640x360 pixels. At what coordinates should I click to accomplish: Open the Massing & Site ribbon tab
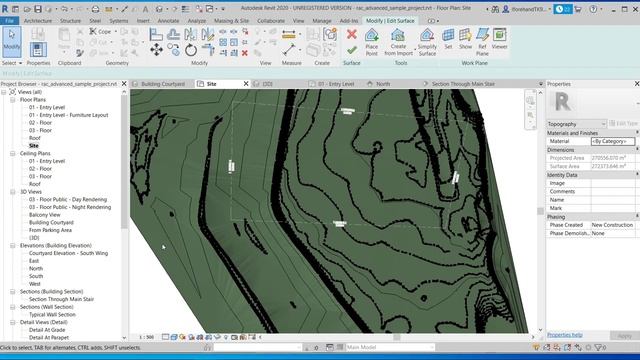click(231, 20)
